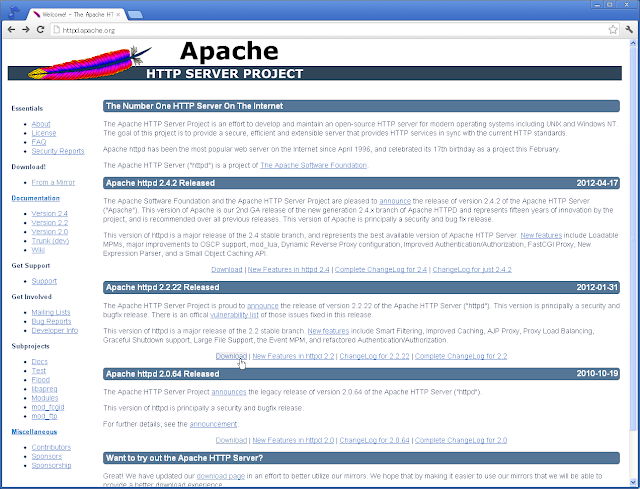Select the Welcome - The Apache HTTP tab
This screenshot has width=640, height=489.
76,14
